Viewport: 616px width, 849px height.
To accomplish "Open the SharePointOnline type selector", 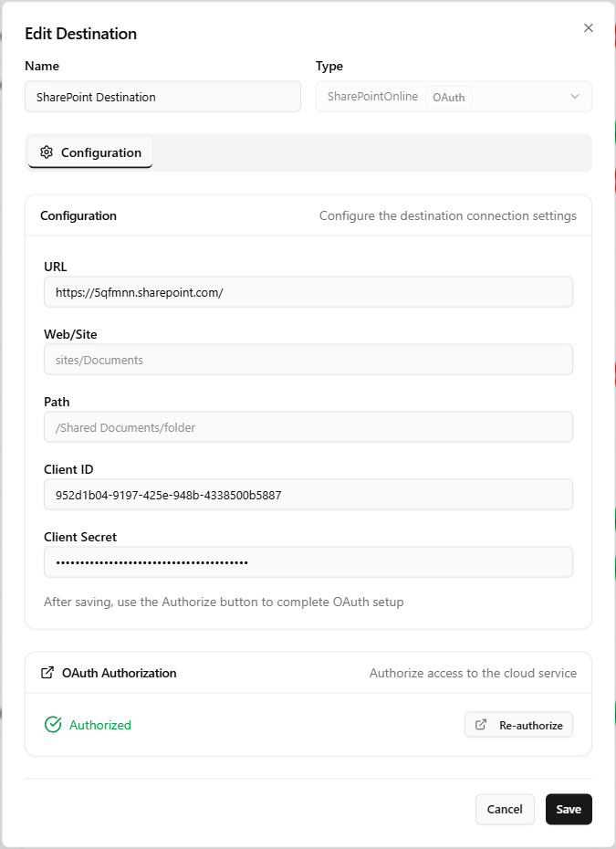I will [454, 97].
